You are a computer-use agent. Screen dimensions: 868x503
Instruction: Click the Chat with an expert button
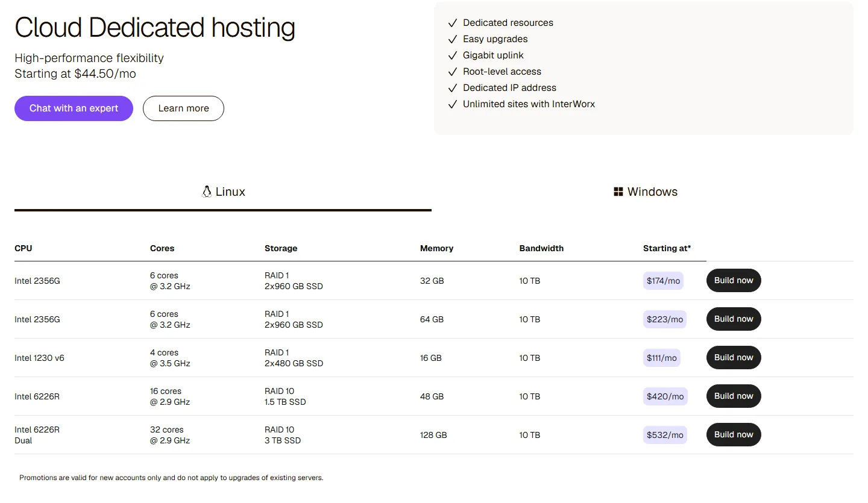74,108
